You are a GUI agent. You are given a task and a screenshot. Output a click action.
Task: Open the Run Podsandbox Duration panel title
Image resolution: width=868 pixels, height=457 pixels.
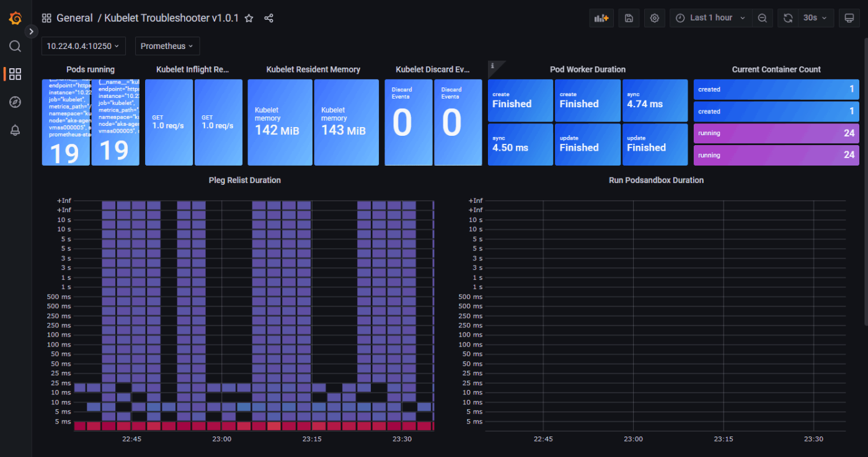(x=657, y=180)
